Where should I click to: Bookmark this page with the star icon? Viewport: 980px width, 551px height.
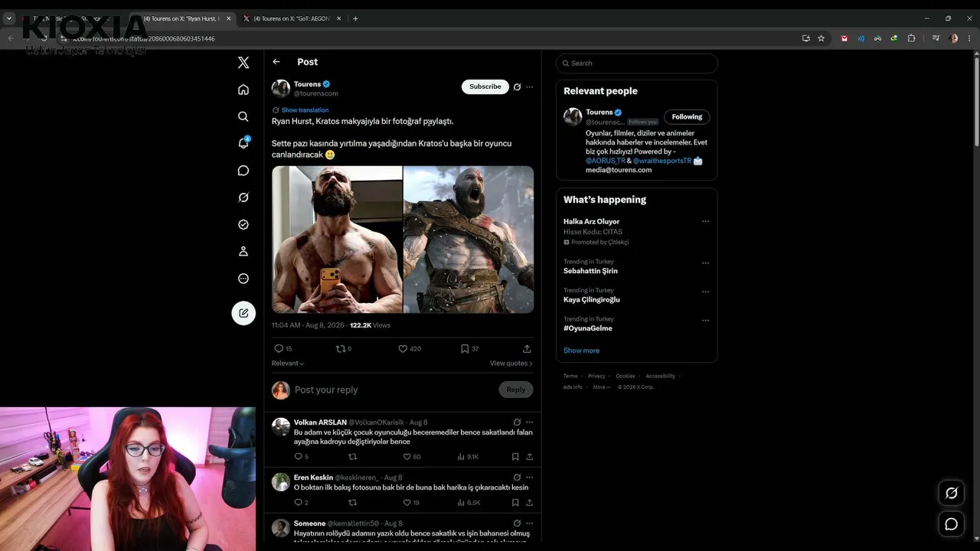[821, 38]
